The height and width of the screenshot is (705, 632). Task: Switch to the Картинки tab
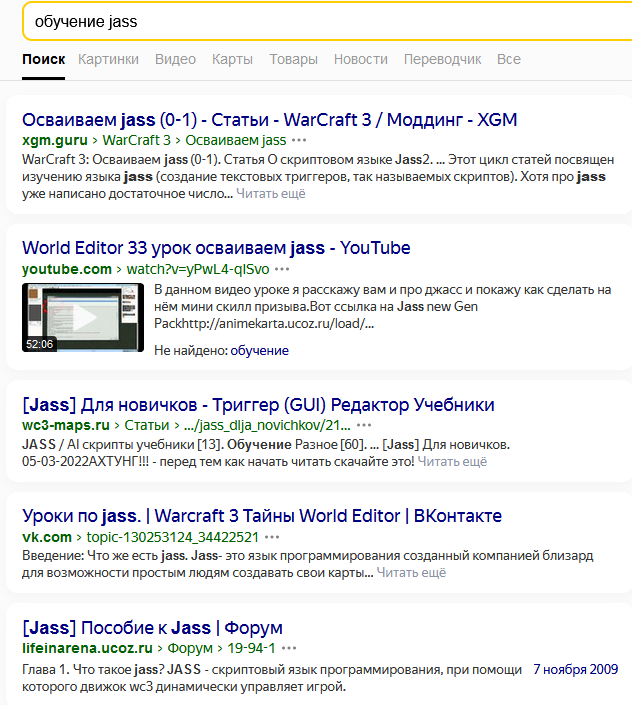(x=108, y=59)
